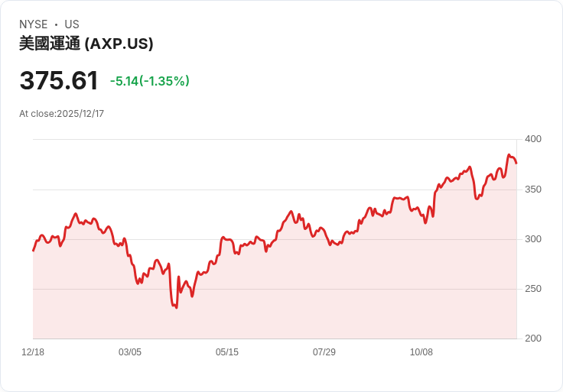Click the 400 price axis label
The width and height of the screenshot is (563, 392).
coord(533,139)
